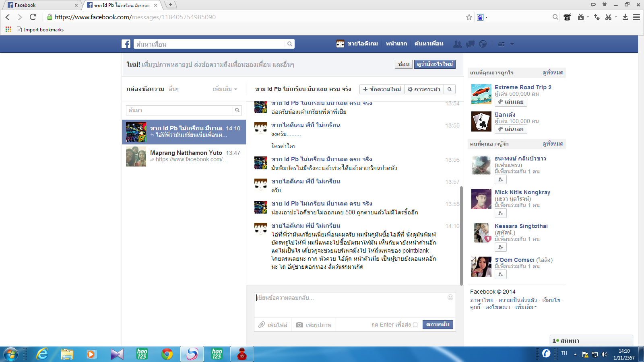Switch to the first Facebook browser tab

41,5
